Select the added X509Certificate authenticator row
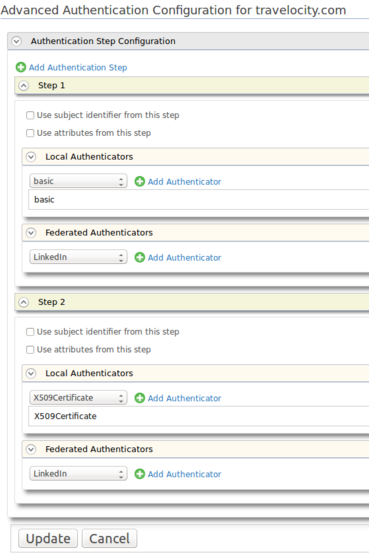 point(199,416)
